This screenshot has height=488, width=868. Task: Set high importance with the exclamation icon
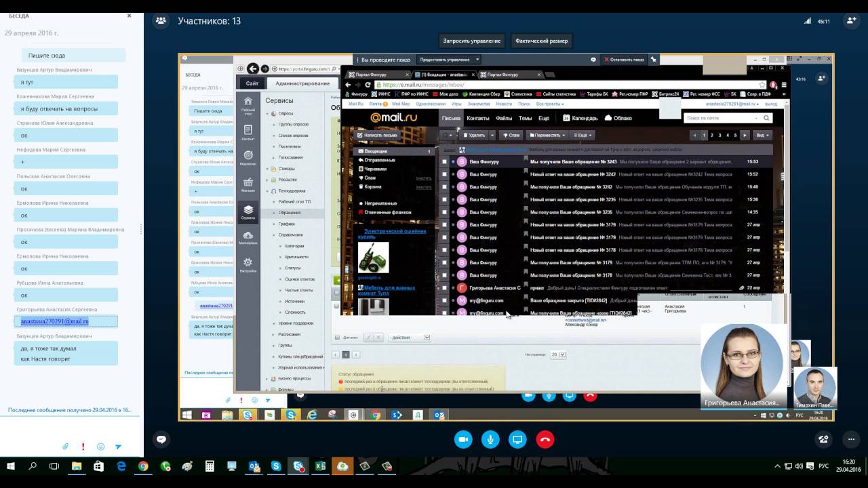point(83,447)
